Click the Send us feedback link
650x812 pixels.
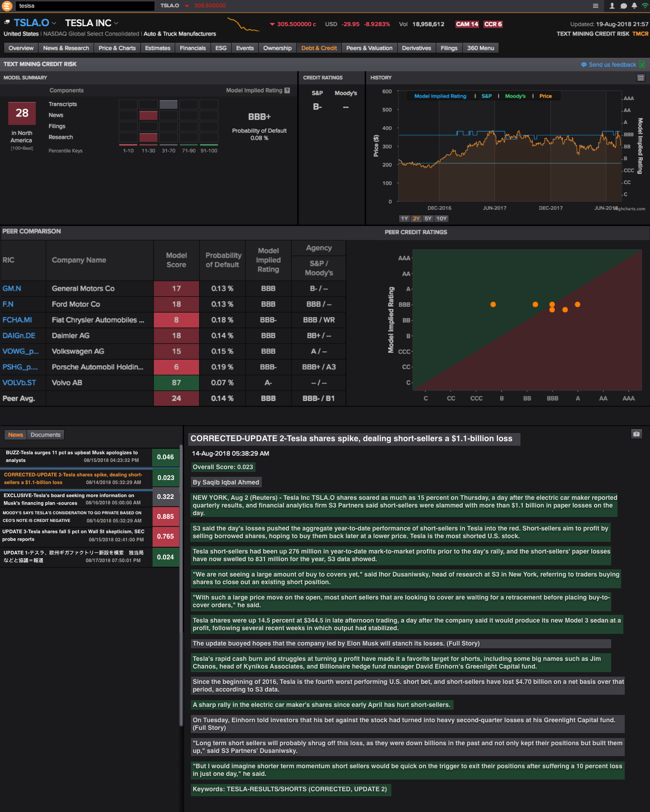click(x=613, y=65)
